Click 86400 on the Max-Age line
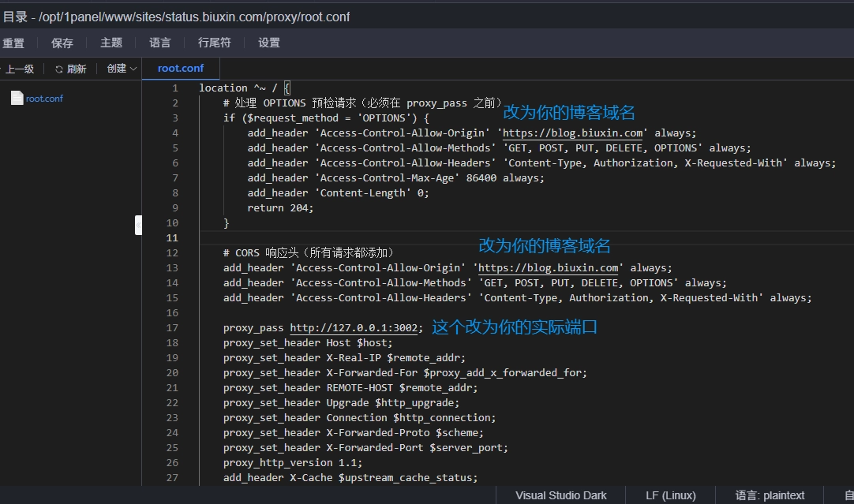The height and width of the screenshot is (504, 854). point(481,178)
